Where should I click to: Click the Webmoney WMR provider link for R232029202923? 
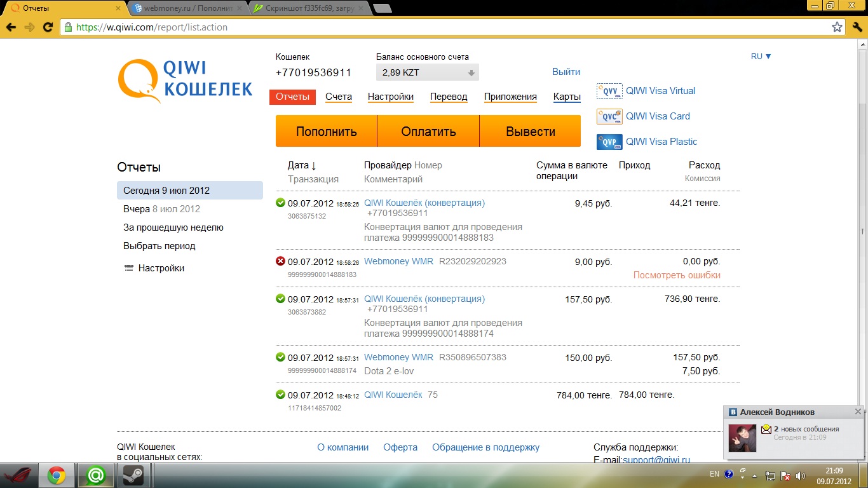tap(398, 261)
